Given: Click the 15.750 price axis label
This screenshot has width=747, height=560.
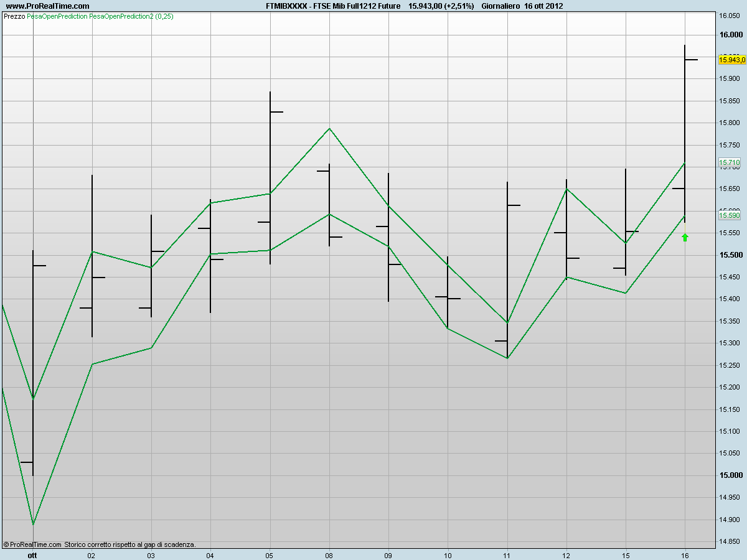Looking at the screenshot, I should tap(729, 145).
